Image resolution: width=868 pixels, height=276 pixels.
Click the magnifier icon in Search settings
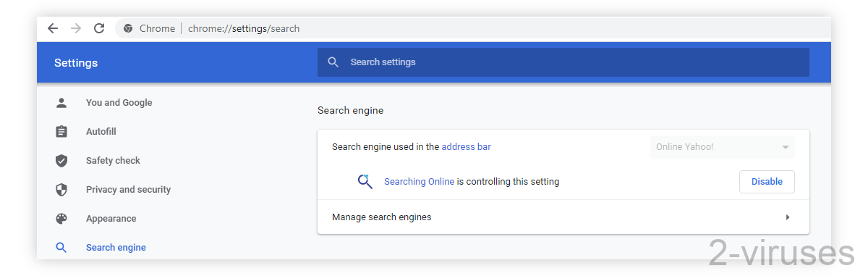(333, 62)
